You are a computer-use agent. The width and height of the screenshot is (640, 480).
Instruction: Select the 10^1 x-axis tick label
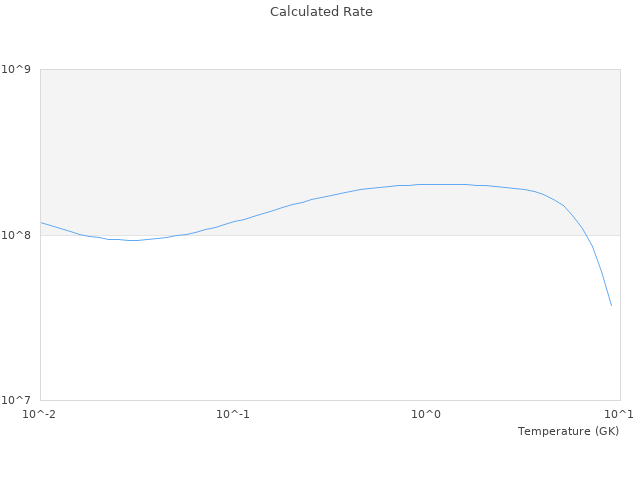pyautogui.click(x=619, y=414)
